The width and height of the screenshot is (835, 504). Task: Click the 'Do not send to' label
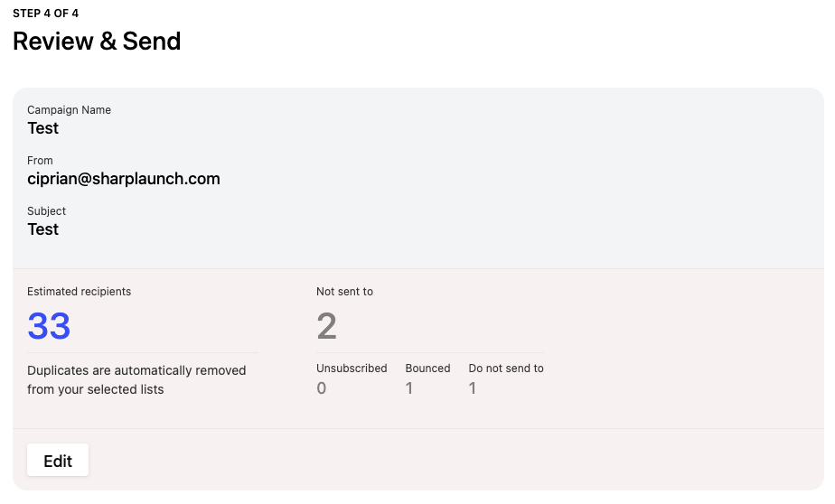506,369
